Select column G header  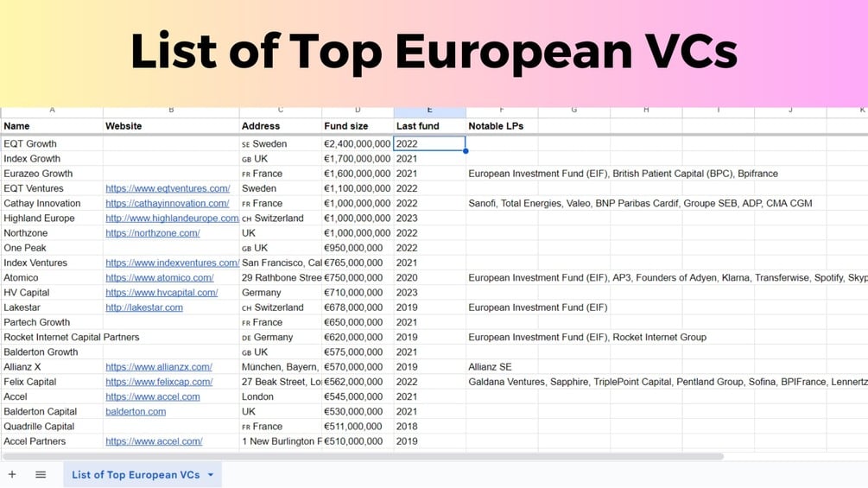574,111
